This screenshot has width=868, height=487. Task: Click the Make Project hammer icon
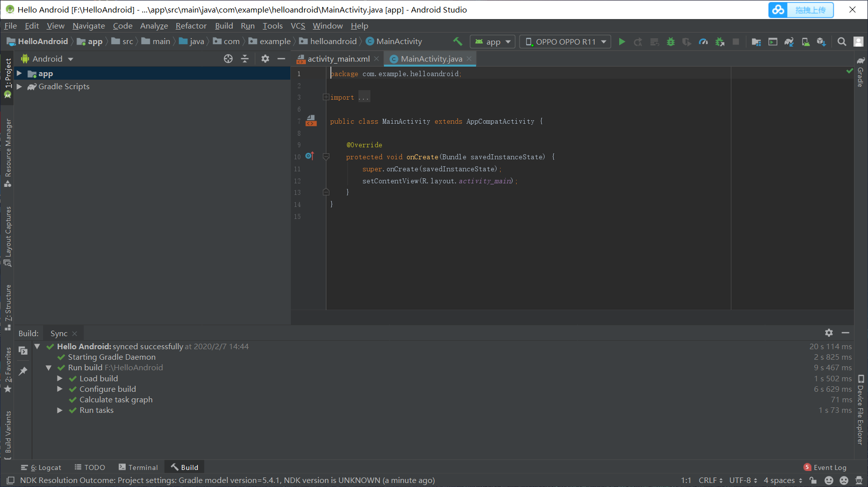(x=458, y=42)
